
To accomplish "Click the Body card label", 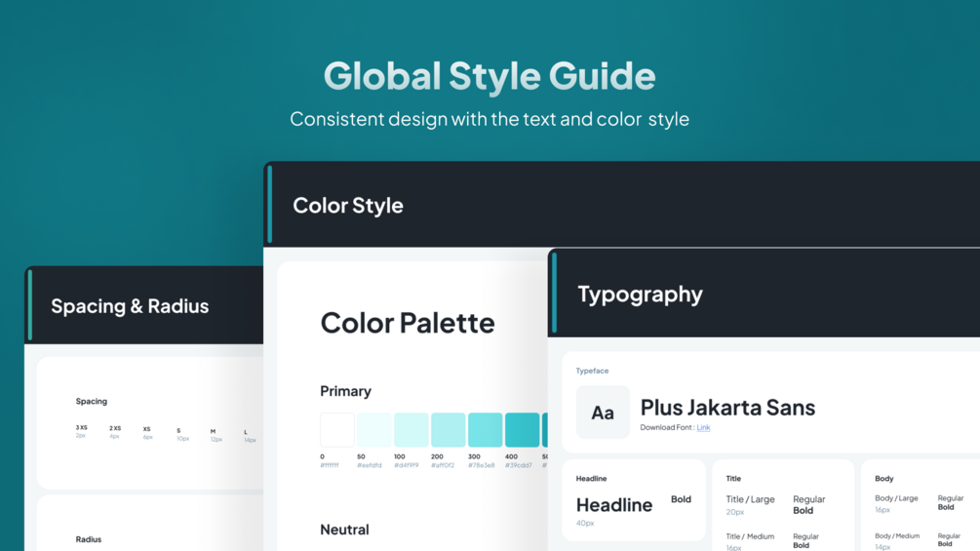I will click(883, 479).
